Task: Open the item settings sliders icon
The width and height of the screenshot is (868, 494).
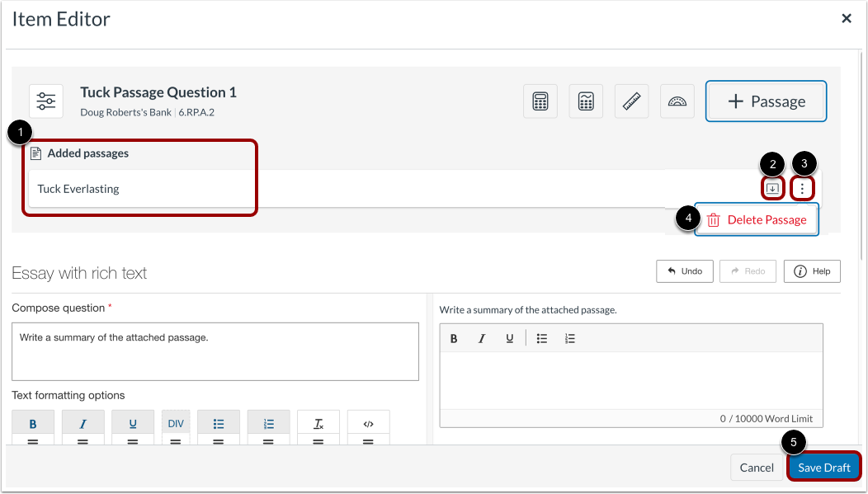Action: pos(46,101)
